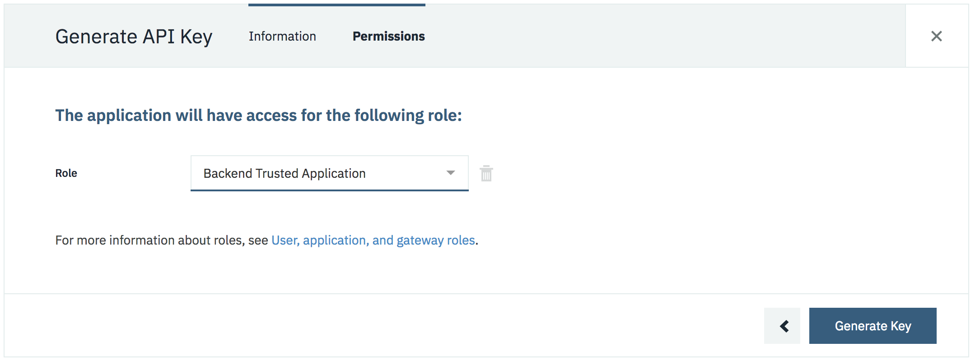Switch to the Information tab
The image size is (980, 361).
282,36
